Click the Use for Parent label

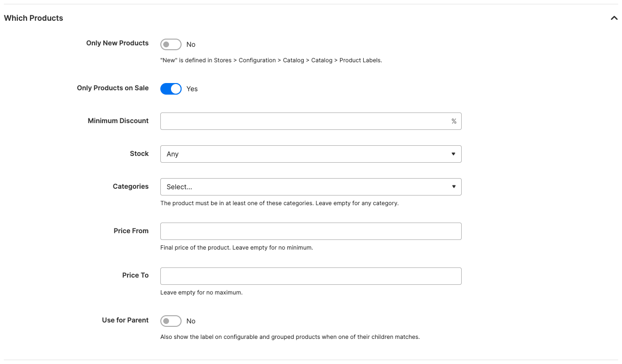(x=126, y=320)
